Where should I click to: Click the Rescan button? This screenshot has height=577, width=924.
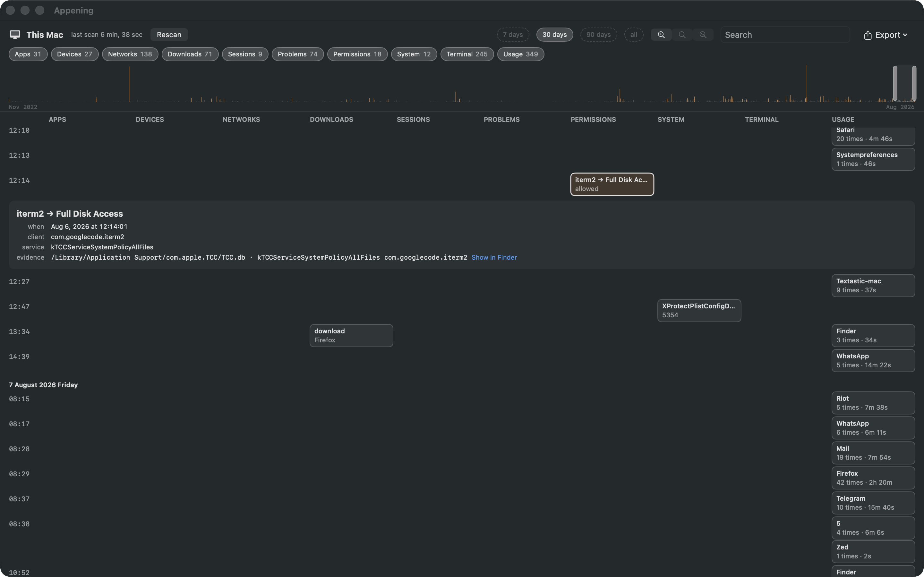[169, 35]
